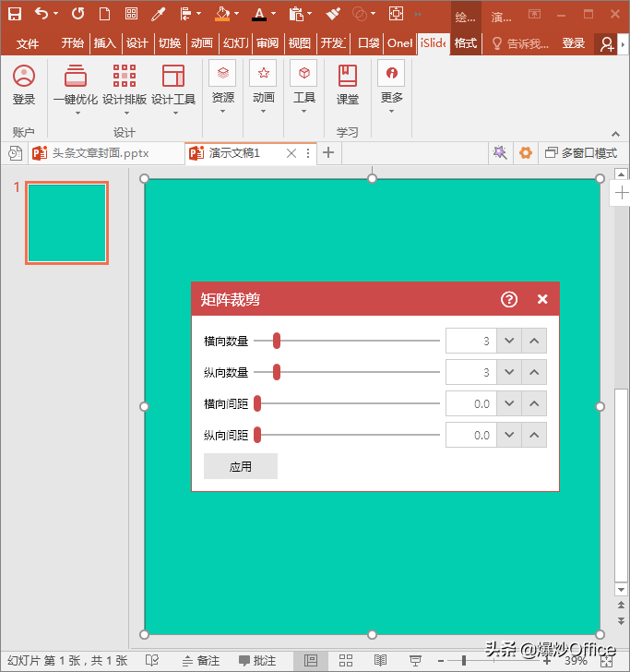This screenshot has height=672, width=630.
Task: Open the 资源 resources menu
Action: click(223, 87)
